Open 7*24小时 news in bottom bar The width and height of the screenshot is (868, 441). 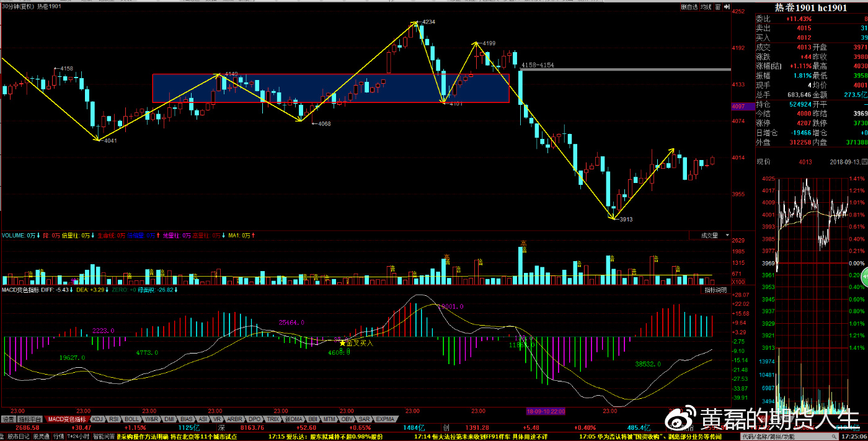click(x=79, y=437)
